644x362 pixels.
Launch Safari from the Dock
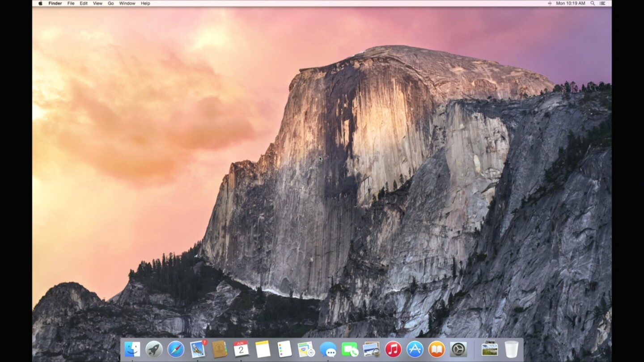coord(176,349)
